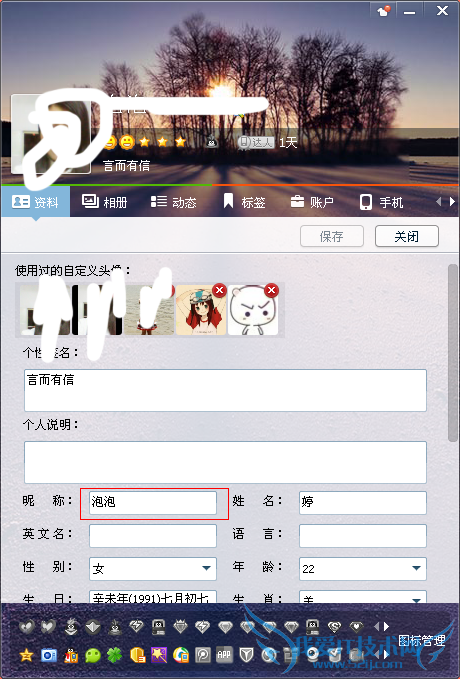The image size is (460, 679).
Task: Click the small gray heart diamond icon
Action: click(356, 626)
